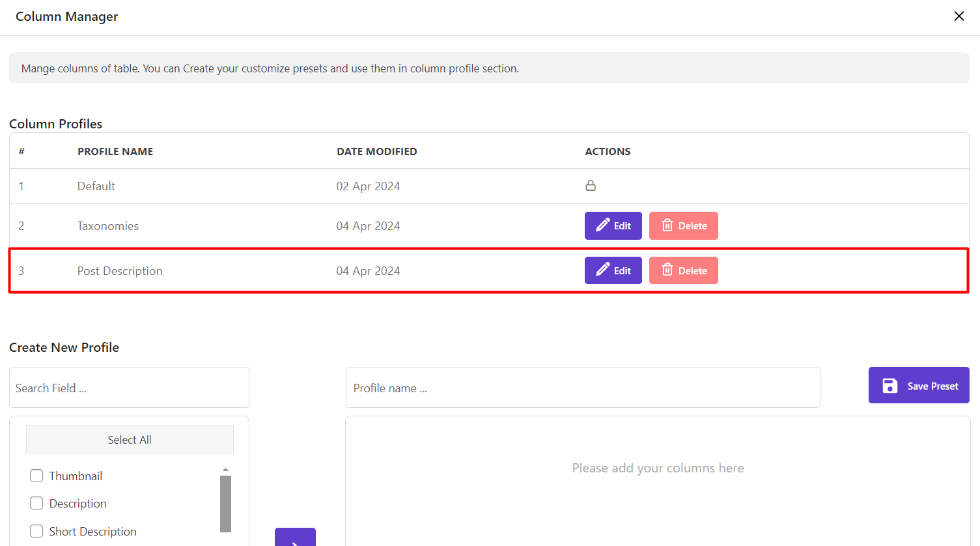Enable the Description field checkbox

[36, 504]
